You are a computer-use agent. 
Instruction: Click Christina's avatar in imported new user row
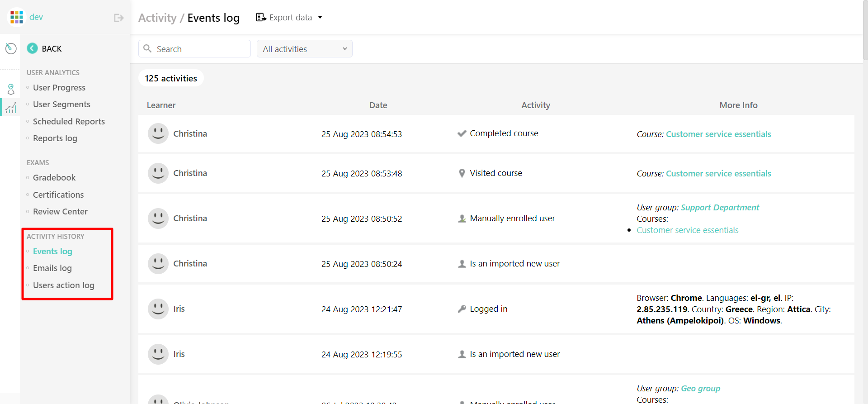pos(158,263)
